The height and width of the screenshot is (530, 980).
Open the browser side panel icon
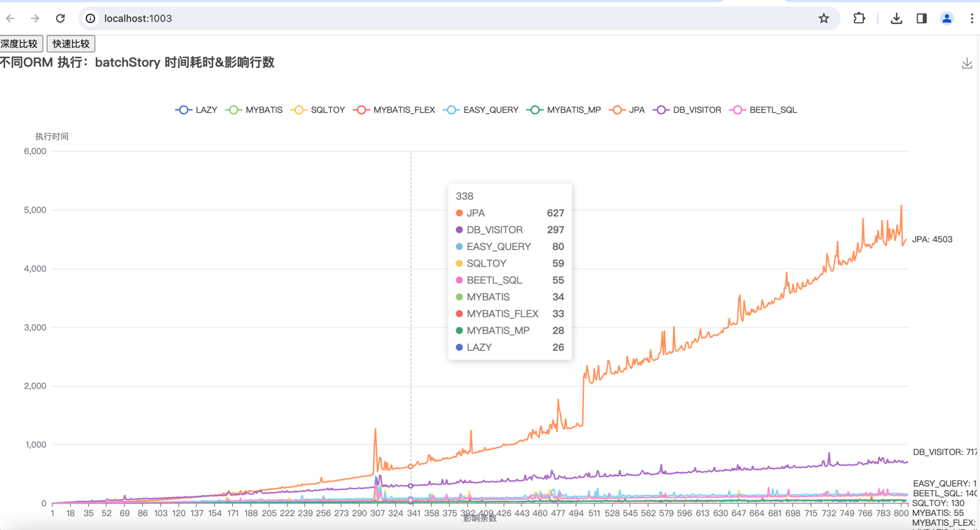921,18
